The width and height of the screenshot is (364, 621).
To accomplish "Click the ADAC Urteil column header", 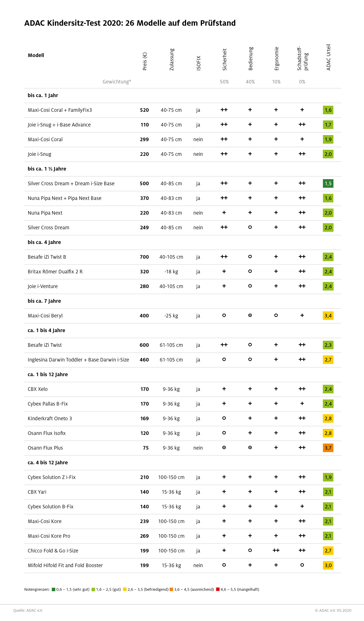I will tap(328, 57).
